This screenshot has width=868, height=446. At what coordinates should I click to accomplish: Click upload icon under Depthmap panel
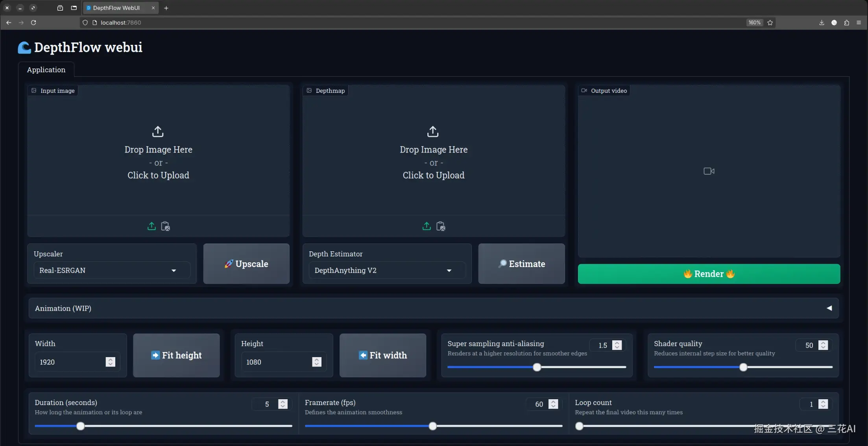click(427, 226)
